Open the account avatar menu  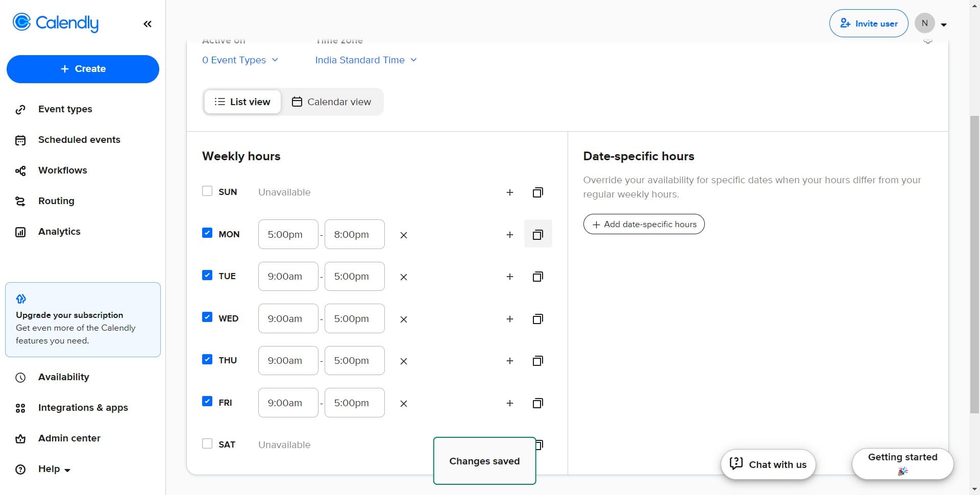pyautogui.click(x=930, y=23)
